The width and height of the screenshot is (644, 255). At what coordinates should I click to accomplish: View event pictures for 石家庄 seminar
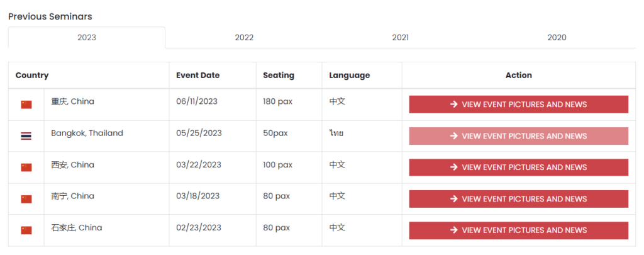pos(519,230)
